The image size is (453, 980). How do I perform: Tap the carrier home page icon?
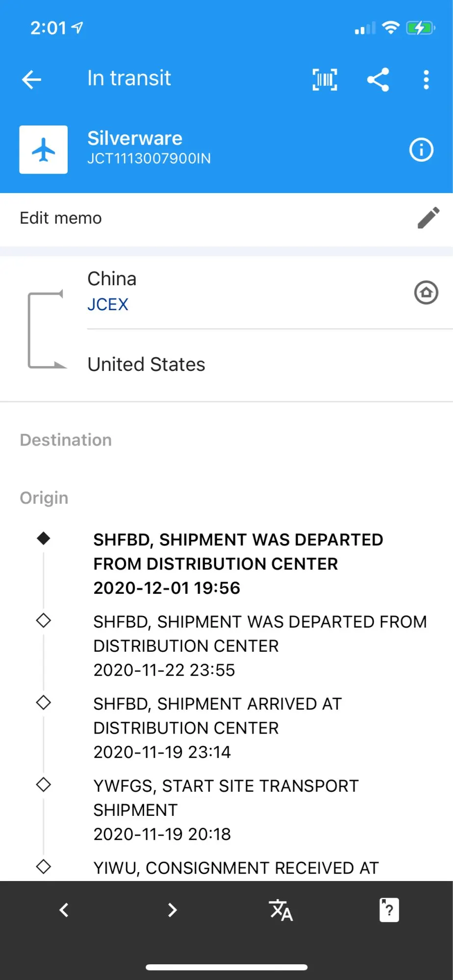click(426, 293)
